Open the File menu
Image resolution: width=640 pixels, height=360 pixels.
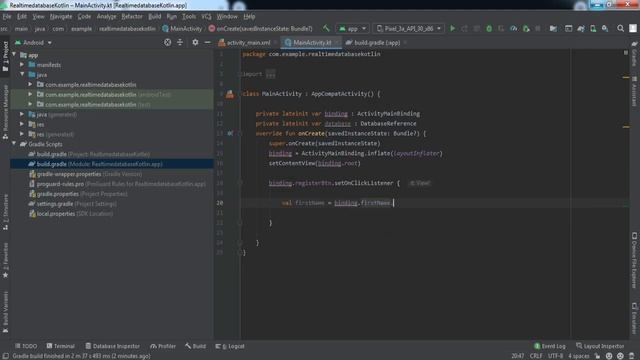(x=7, y=17)
